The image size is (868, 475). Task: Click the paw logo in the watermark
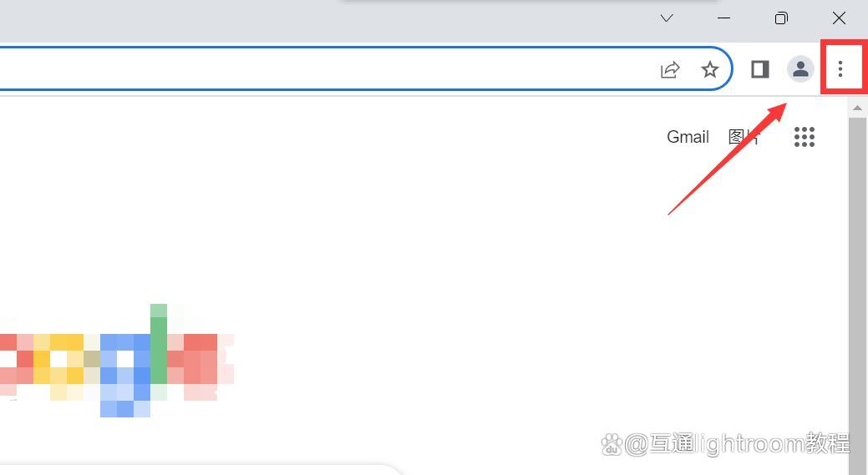(612, 444)
